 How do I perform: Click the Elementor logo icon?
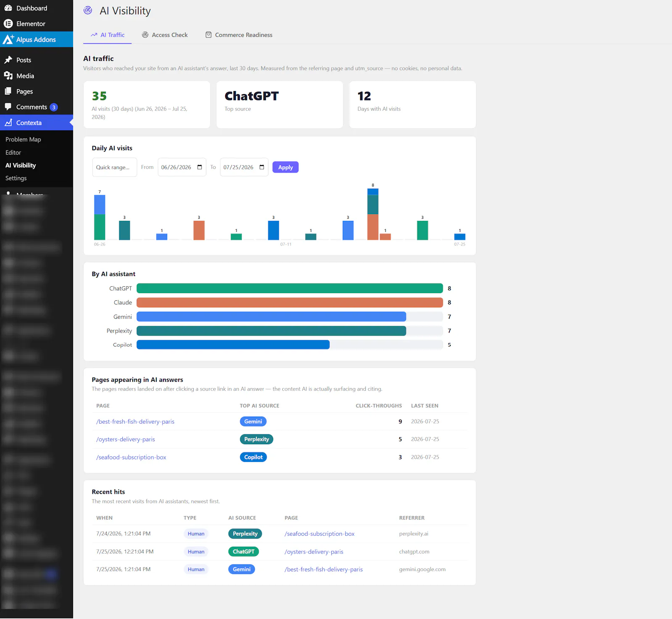8,24
